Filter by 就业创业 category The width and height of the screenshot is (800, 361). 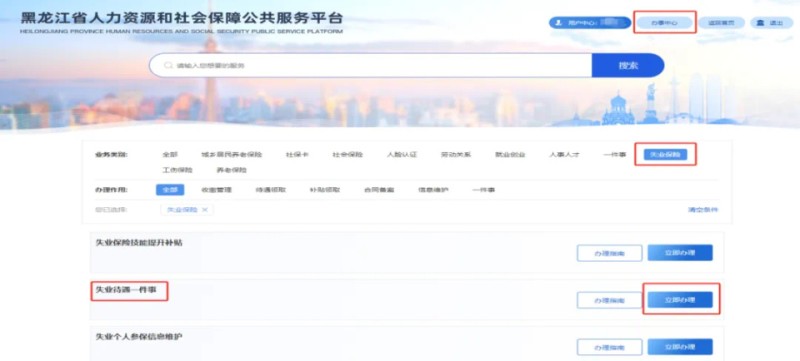pos(510,154)
